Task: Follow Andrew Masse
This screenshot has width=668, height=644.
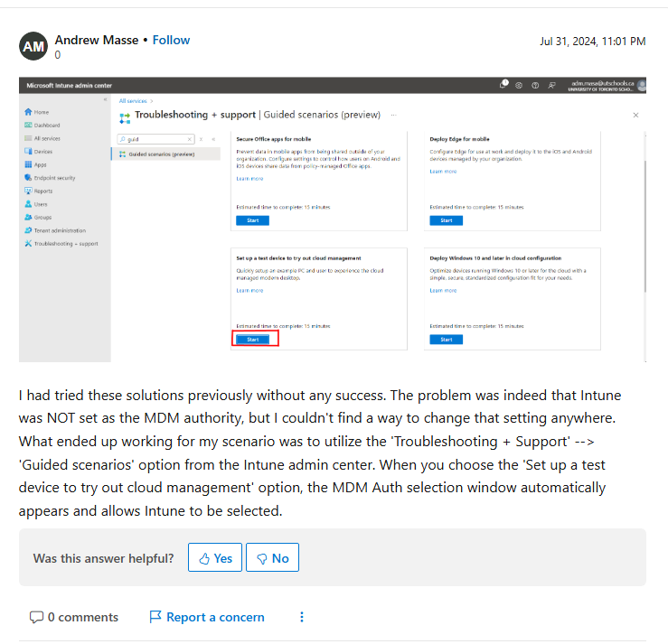Action: point(171,40)
